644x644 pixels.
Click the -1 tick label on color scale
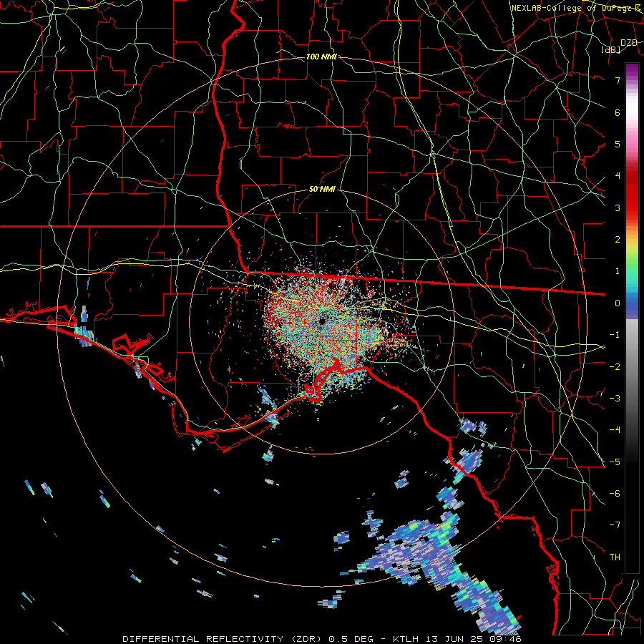pos(615,335)
